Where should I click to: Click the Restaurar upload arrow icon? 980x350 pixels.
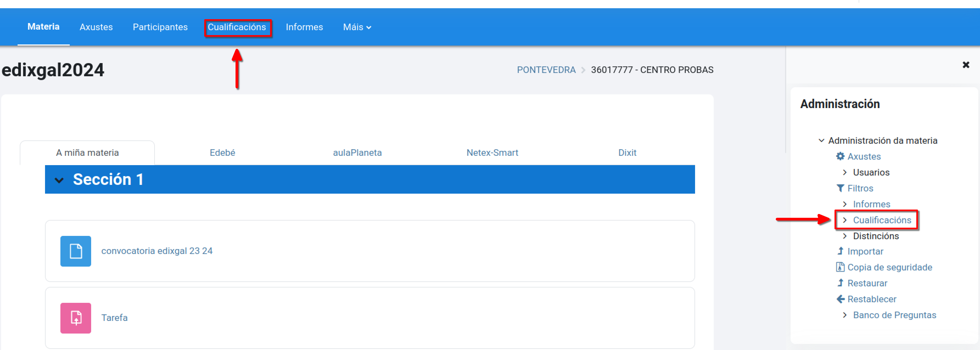pyautogui.click(x=840, y=283)
